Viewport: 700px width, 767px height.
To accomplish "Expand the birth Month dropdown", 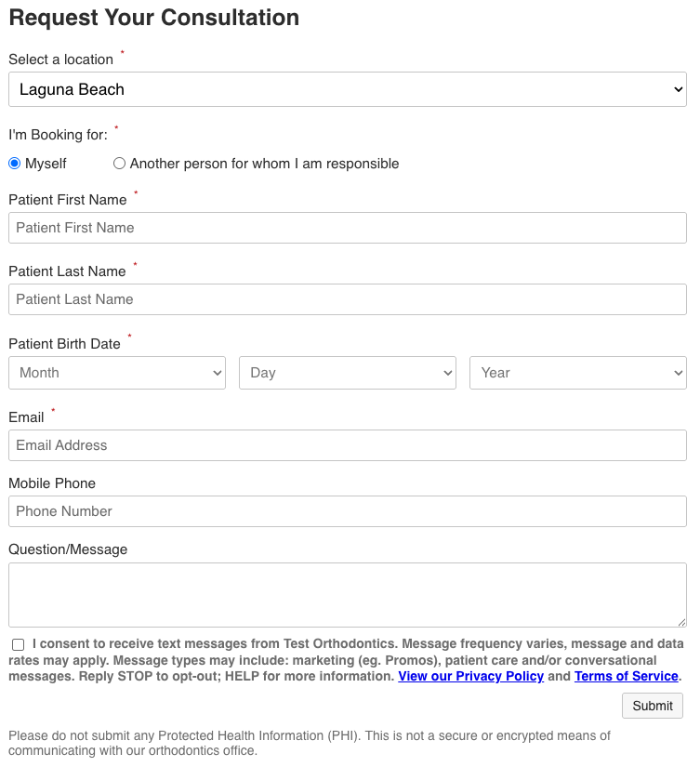I will pos(117,373).
